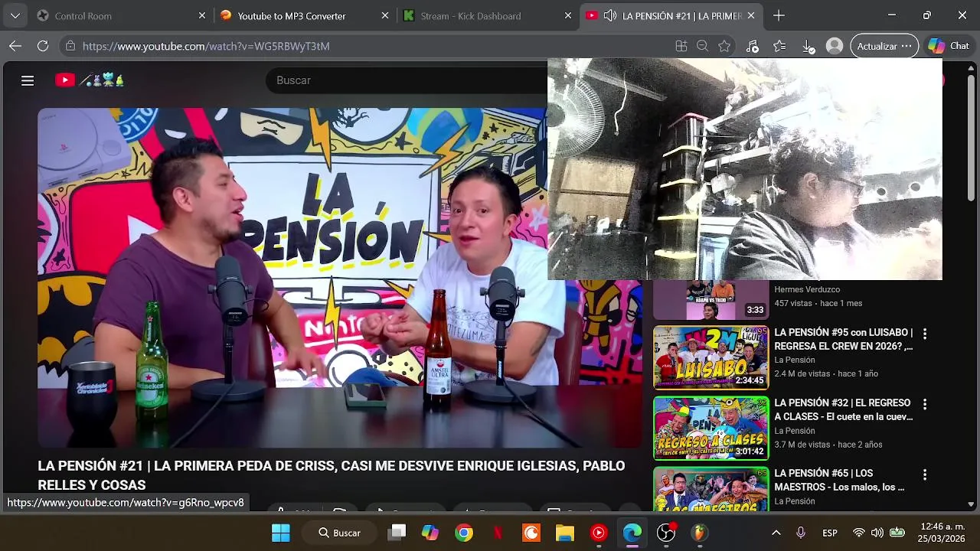Open the browser app install icon
This screenshot has width=980, height=551.
click(681, 46)
